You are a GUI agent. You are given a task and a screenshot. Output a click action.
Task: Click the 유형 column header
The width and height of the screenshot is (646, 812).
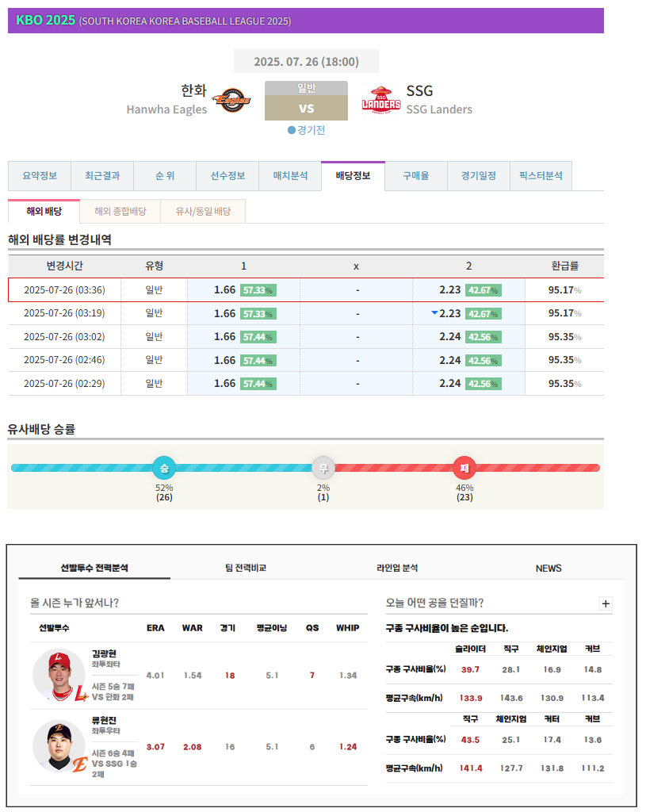point(155,266)
